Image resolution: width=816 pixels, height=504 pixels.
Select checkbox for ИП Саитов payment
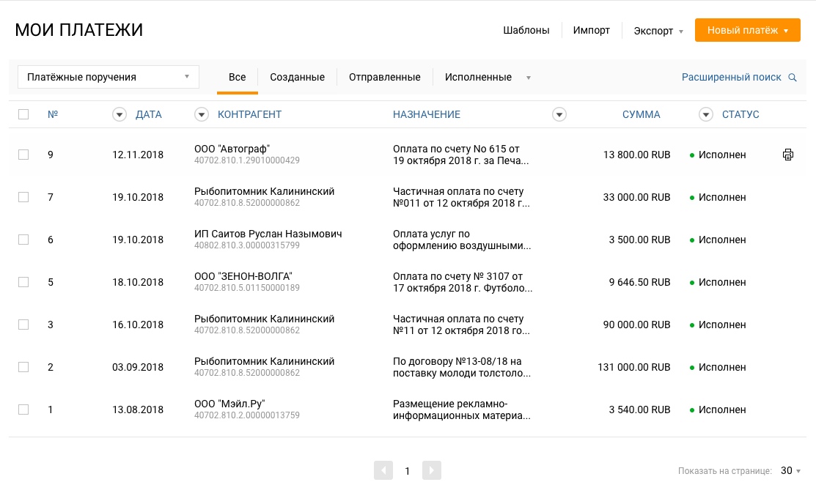point(23,240)
